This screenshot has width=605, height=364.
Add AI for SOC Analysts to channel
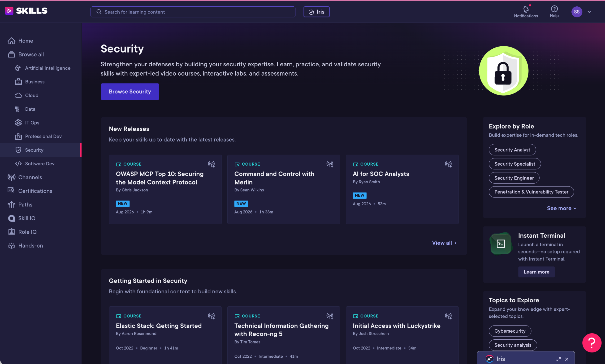(448, 164)
